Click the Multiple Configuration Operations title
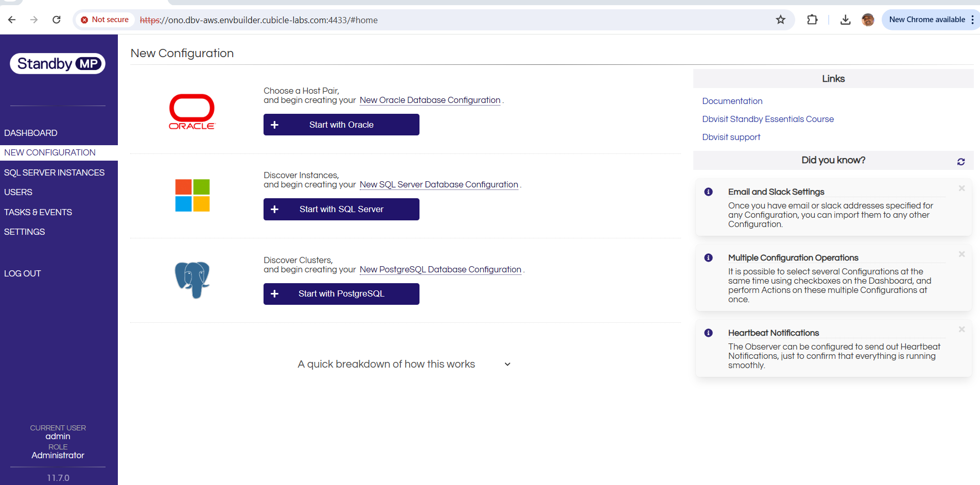Screen dimensions: 980x485 point(793,257)
